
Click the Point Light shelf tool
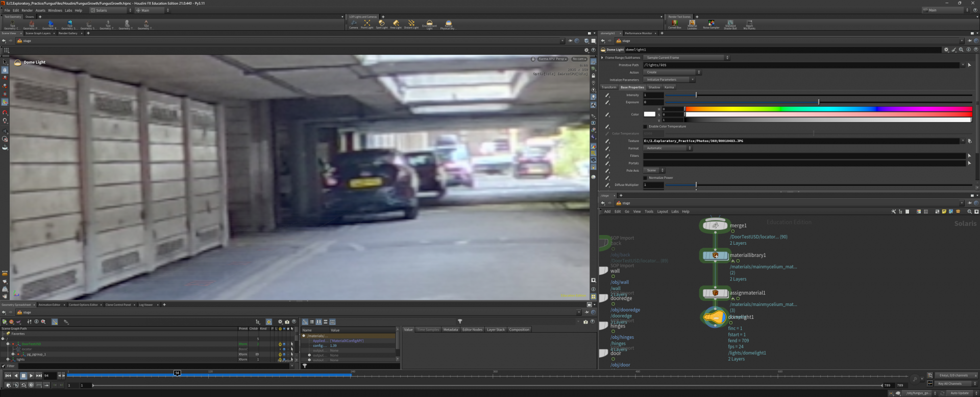(x=367, y=24)
